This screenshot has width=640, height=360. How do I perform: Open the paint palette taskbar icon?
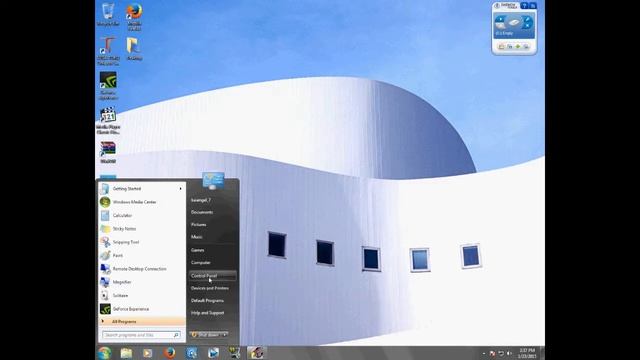(x=256, y=353)
